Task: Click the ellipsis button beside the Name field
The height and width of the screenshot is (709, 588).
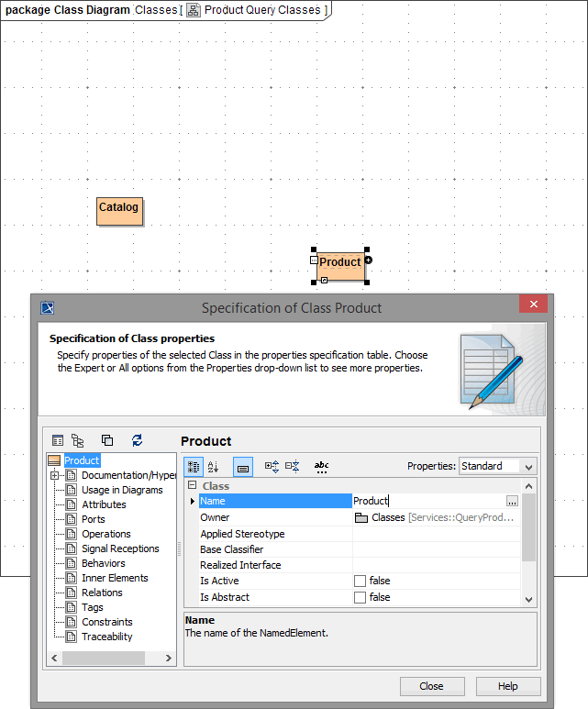Action: 512,502
